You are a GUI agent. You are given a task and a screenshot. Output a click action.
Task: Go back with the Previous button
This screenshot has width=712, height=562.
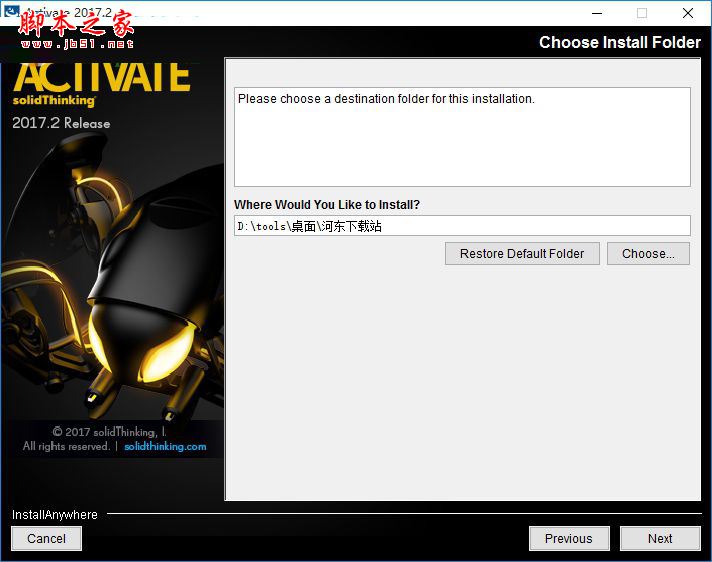569,538
